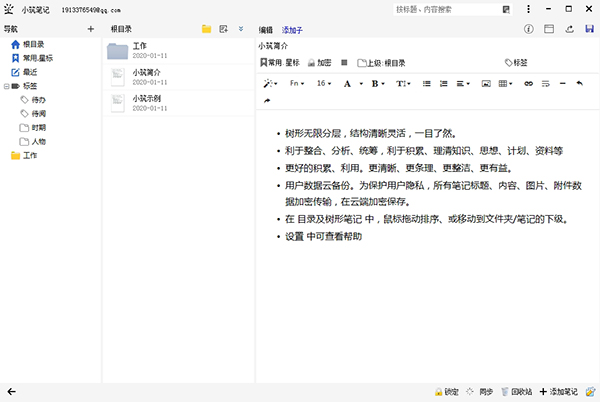Select 根目录 in the navigation tree
600x402 pixels.
click(x=32, y=44)
